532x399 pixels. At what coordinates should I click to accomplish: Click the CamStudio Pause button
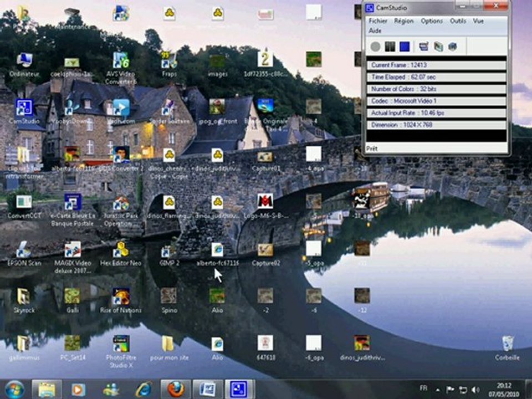(390, 47)
